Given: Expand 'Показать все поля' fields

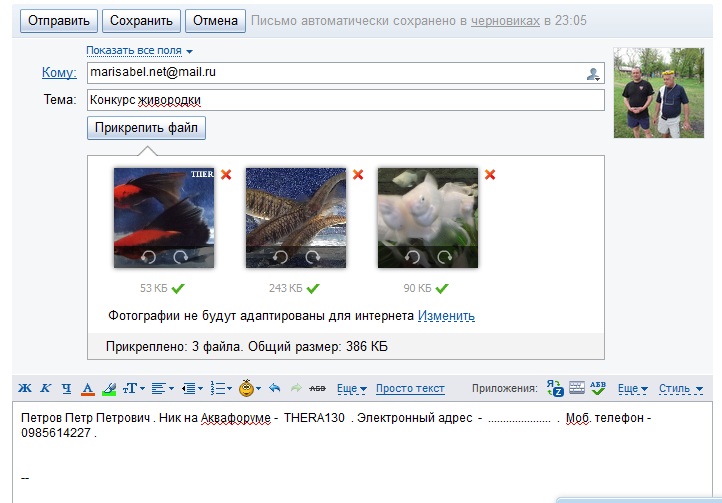Looking at the screenshot, I should 139,50.
